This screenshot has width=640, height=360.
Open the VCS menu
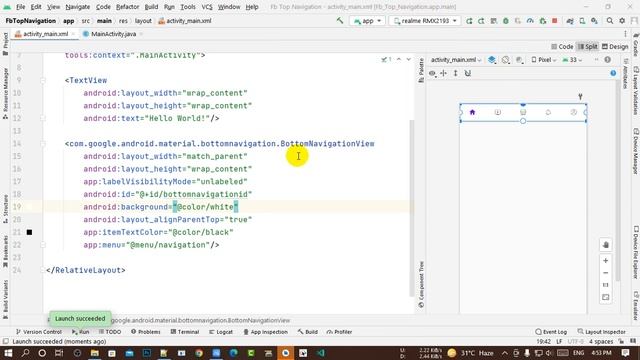[207, 7]
